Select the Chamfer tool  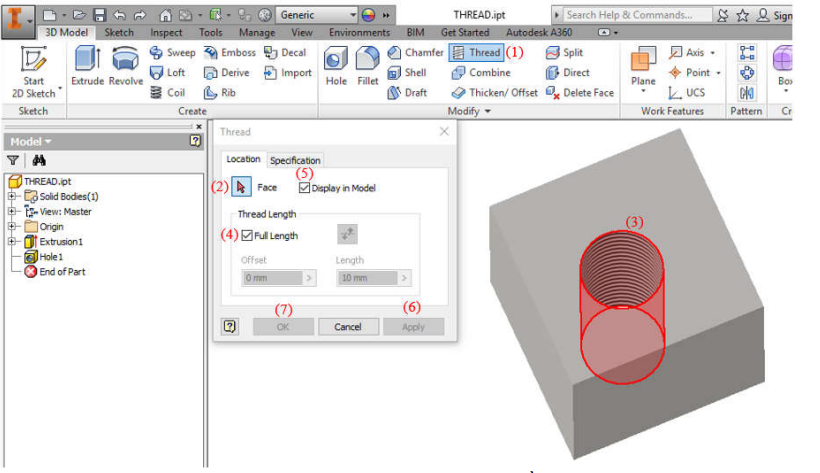415,52
